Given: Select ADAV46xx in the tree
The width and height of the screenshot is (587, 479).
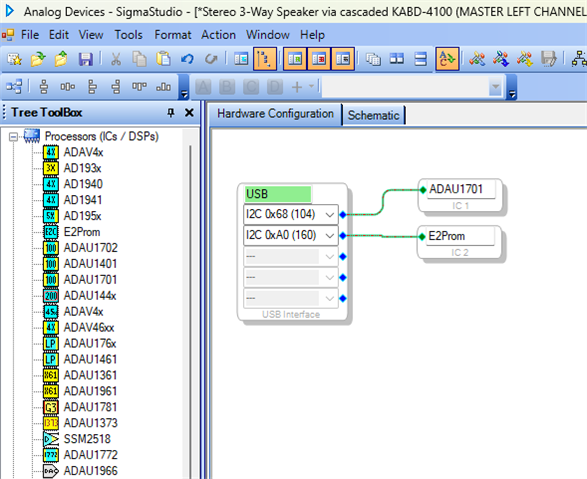Looking at the screenshot, I should pyautogui.click(x=89, y=327).
